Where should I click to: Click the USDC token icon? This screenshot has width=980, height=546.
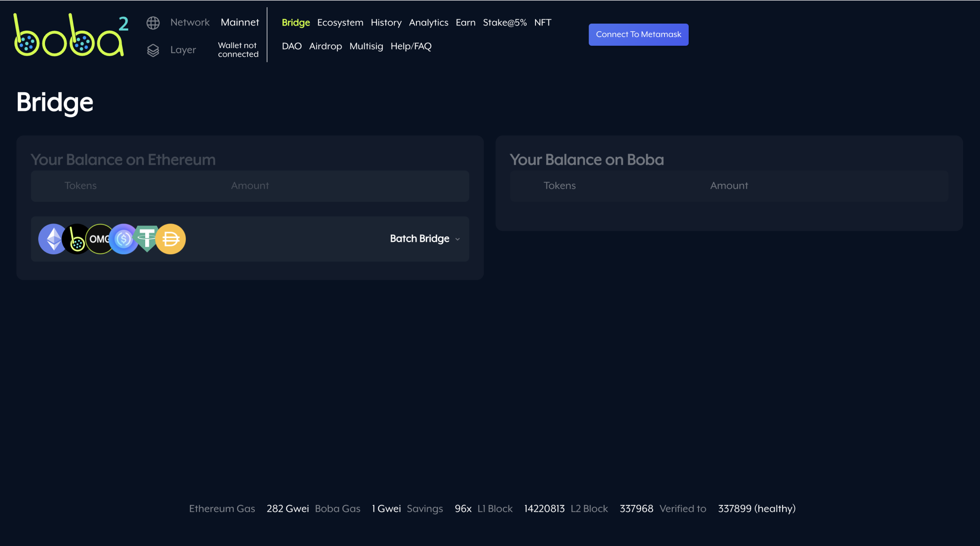(x=123, y=239)
